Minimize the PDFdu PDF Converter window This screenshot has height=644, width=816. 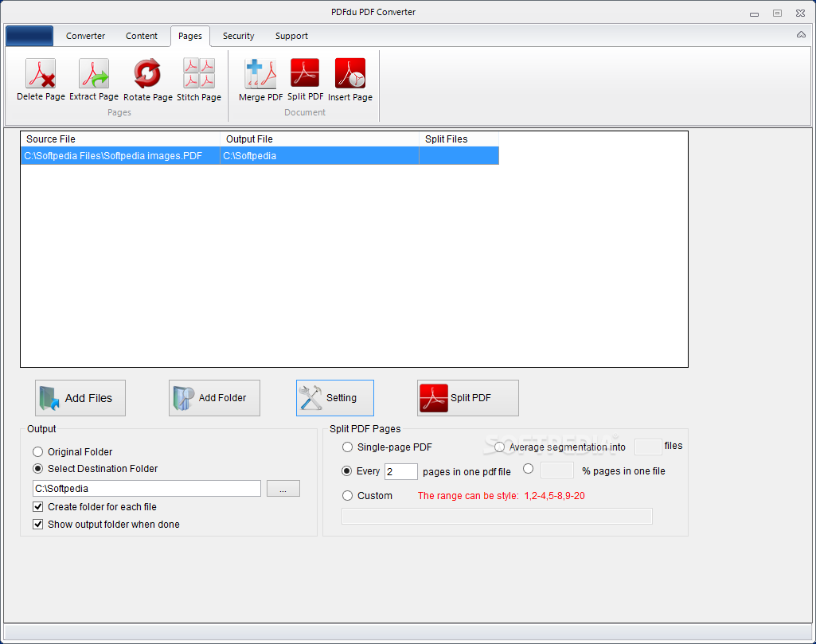point(754,14)
